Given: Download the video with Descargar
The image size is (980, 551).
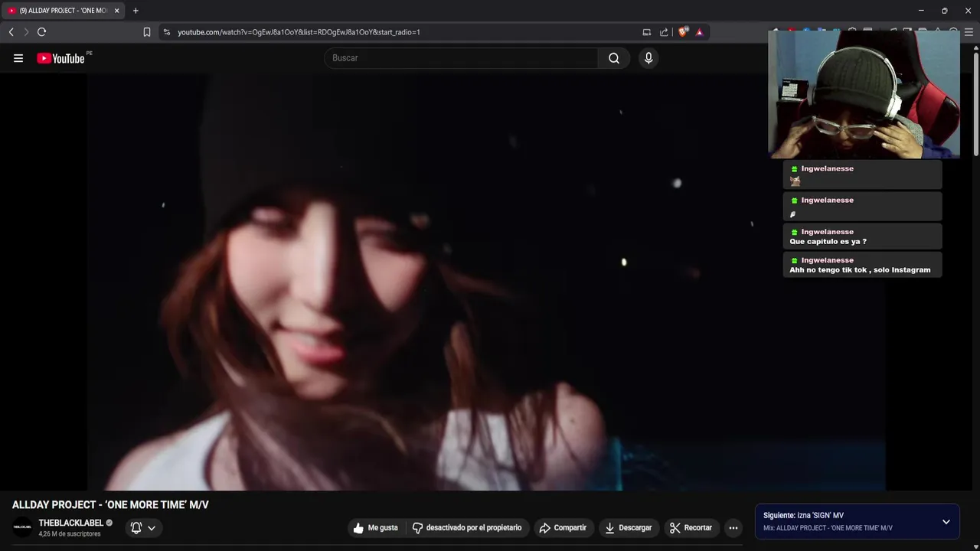Looking at the screenshot, I should pyautogui.click(x=628, y=527).
